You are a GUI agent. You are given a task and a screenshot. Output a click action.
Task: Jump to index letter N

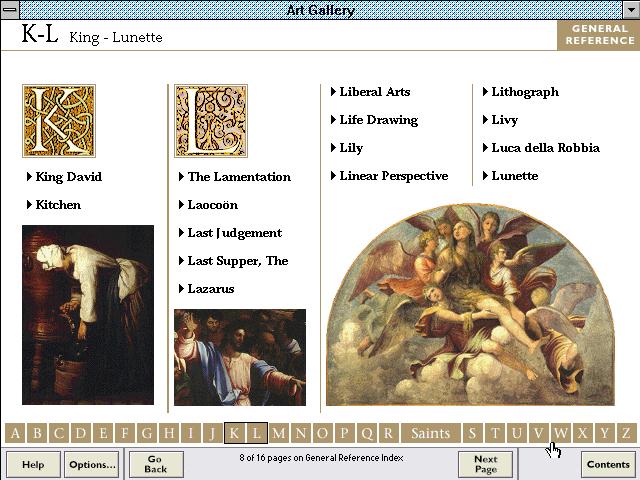click(x=301, y=433)
